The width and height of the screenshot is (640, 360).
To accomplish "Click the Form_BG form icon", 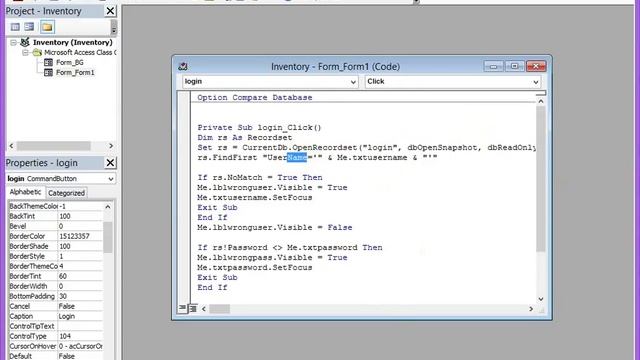I will pyautogui.click(x=48, y=62).
